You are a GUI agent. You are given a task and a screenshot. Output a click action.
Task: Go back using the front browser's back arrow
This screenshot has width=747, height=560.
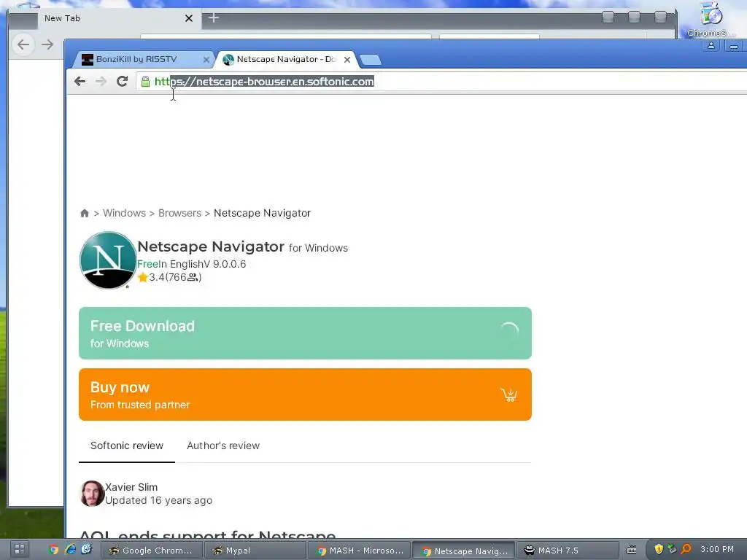tap(80, 82)
